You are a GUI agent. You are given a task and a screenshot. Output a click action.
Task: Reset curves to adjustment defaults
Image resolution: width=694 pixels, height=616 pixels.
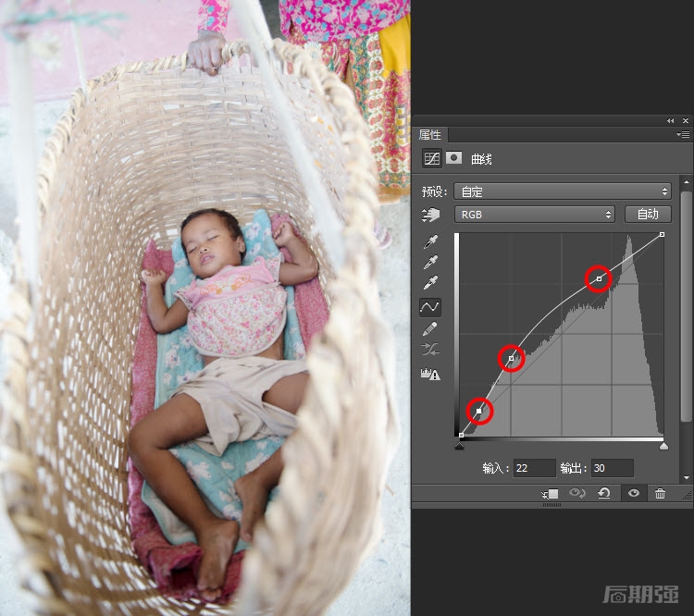pos(604,493)
